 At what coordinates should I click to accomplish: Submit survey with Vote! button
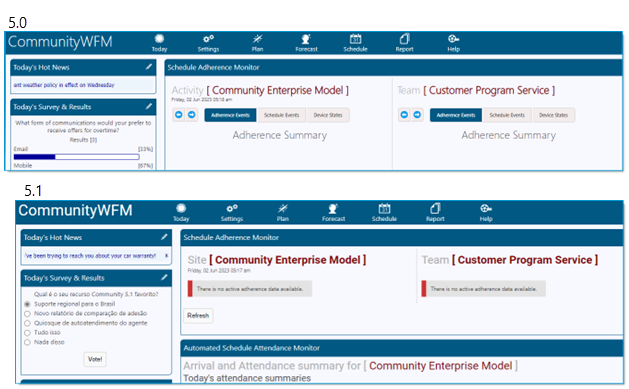(95, 359)
